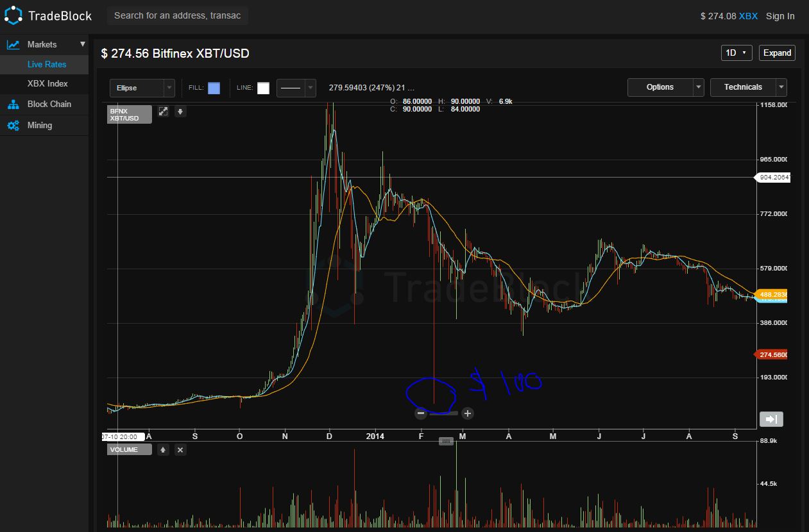Image resolution: width=809 pixels, height=532 pixels.
Task: Click the TradeBlock hexagon logo icon
Action: click(x=13, y=15)
